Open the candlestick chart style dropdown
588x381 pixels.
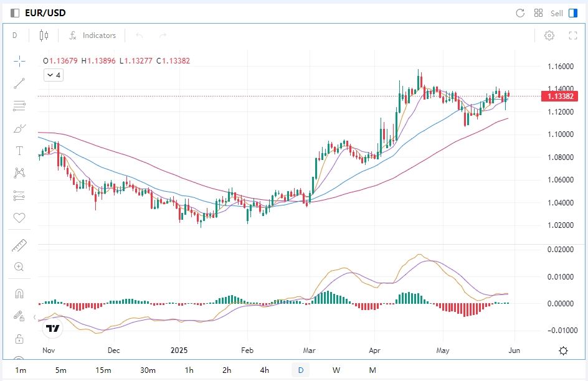click(x=44, y=35)
